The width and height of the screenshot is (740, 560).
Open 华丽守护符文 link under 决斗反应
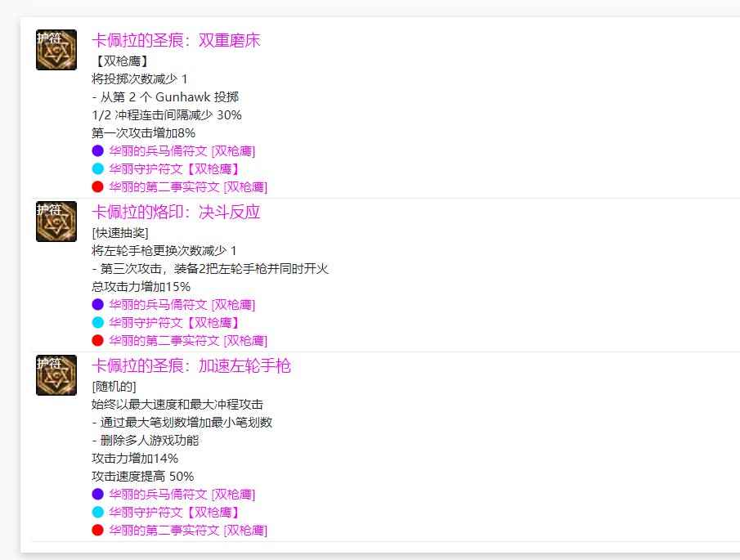tap(175, 322)
